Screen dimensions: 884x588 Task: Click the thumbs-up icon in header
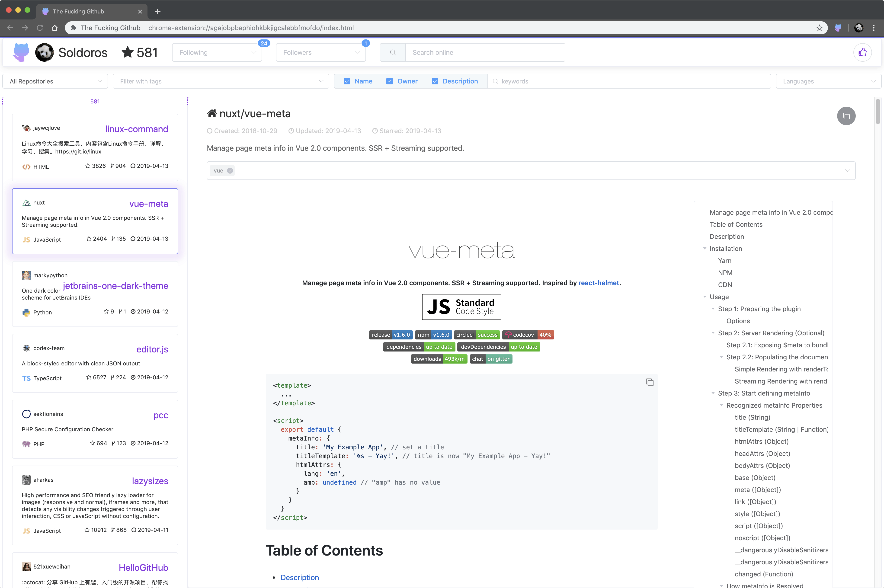(862, 52)
